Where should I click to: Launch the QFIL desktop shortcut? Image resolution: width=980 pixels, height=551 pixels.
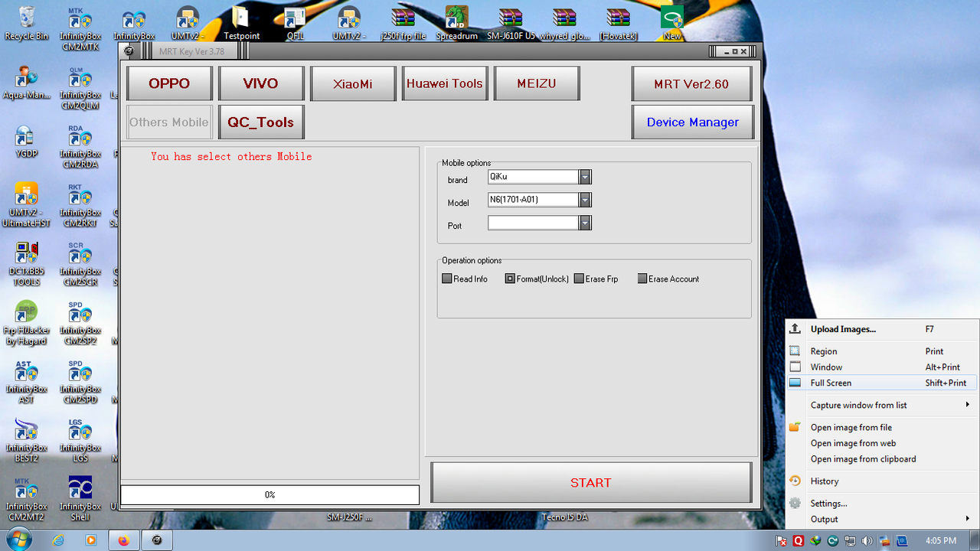click(x=296, y=23)
